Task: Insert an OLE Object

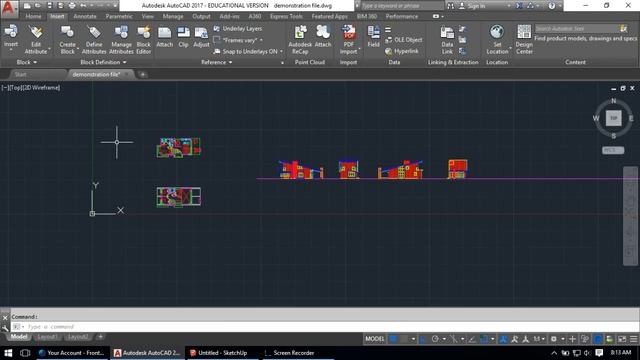Action: pyautogui.click(x=404, y=40)
